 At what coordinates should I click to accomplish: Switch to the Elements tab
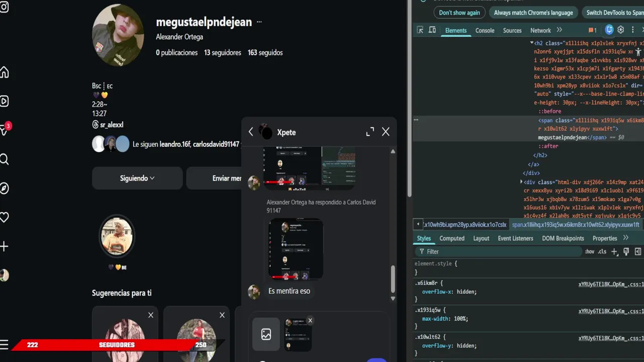point(456,30)
